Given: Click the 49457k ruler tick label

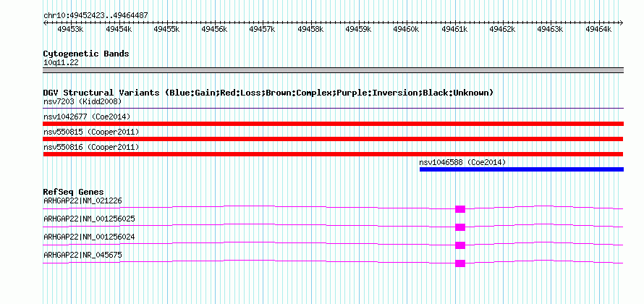Looking at the screenshot, I should [x=263, y=29].
